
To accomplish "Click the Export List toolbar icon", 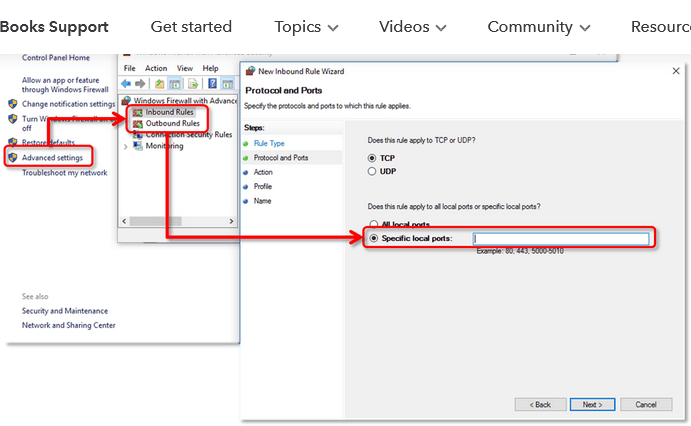I will point(193,83).
